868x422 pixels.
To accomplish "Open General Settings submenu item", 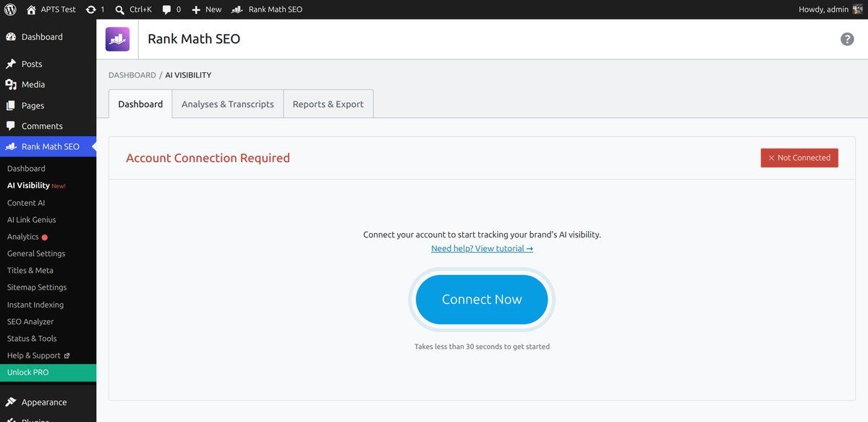I will pyautogui.click(x=36, y=253).
